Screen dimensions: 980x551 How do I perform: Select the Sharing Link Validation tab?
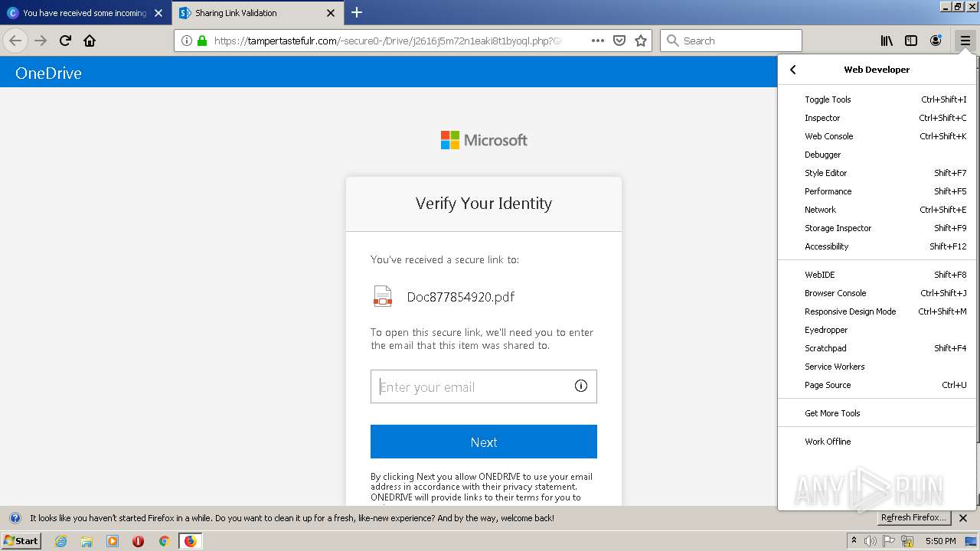pyautogui.click(x=257, y=13)
